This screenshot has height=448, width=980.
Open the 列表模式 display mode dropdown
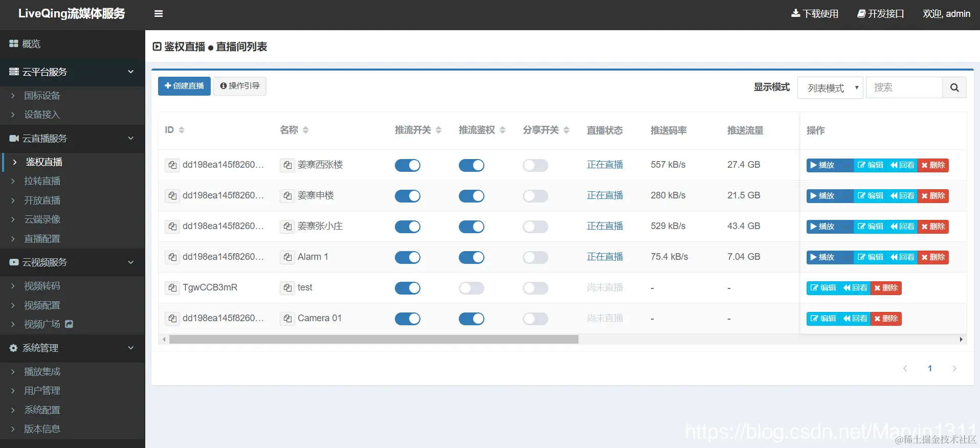(x=830, y=87)
